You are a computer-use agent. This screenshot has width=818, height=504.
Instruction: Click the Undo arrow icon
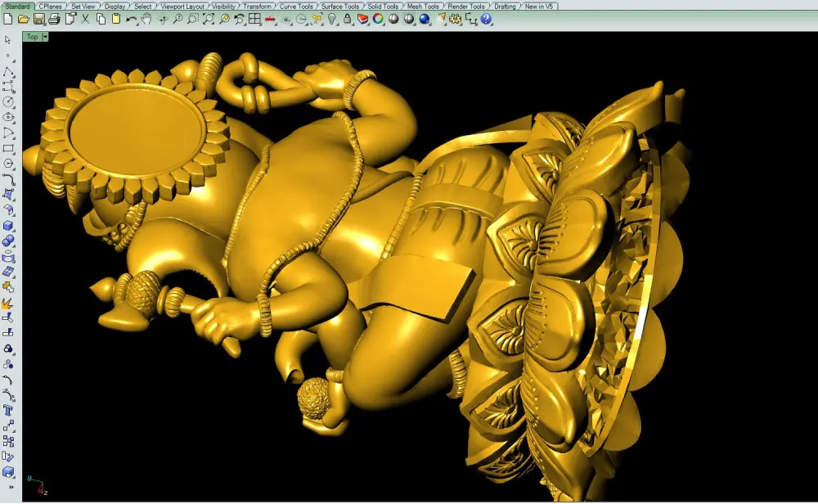pos(131,20)
